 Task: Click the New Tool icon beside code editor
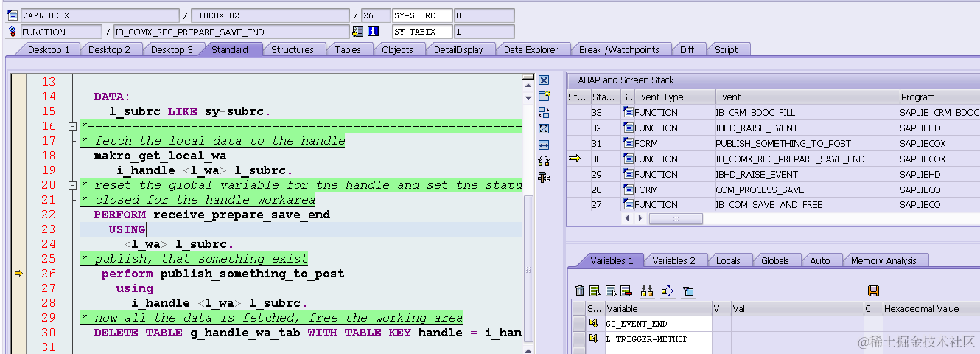coord(544,96)
